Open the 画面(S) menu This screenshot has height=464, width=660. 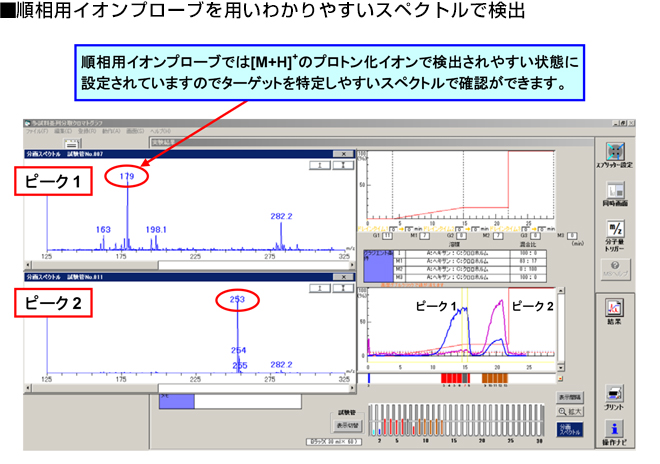click(x=136, y=131)
